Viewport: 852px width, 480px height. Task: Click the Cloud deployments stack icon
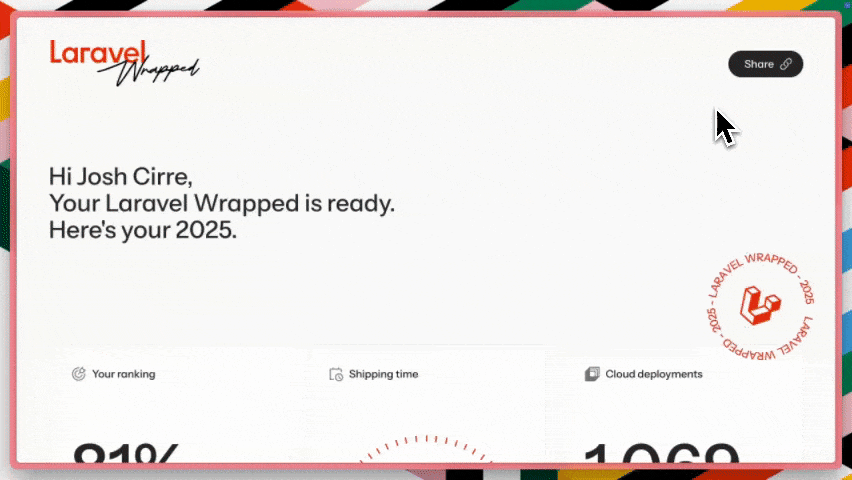pyautogui.click(x=592, y=374)
